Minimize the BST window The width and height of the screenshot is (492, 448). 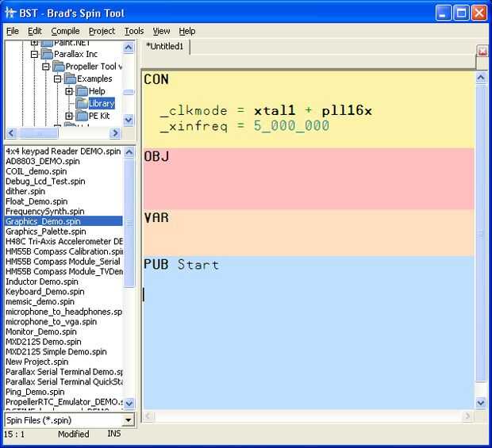point(444,13)
